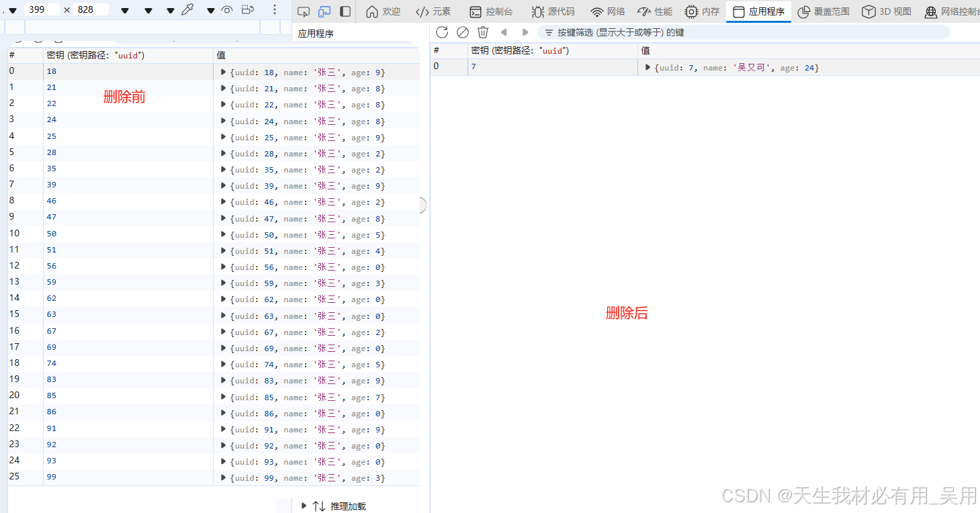980x513 pixels.
Task: Clear the object store with the block icon
Action: tap(462, 32)
